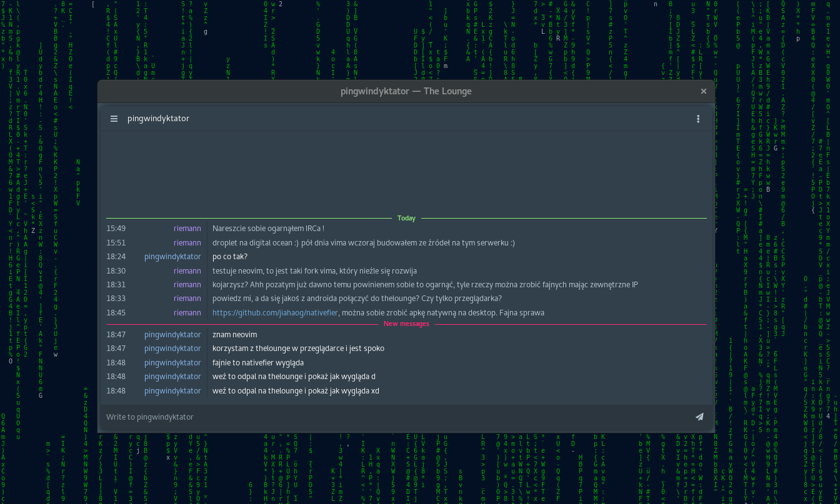Click message starting 'droplet na digital ocean'
Image resolution: width=840 pixels, height=504 pixels.
[364, 243]
